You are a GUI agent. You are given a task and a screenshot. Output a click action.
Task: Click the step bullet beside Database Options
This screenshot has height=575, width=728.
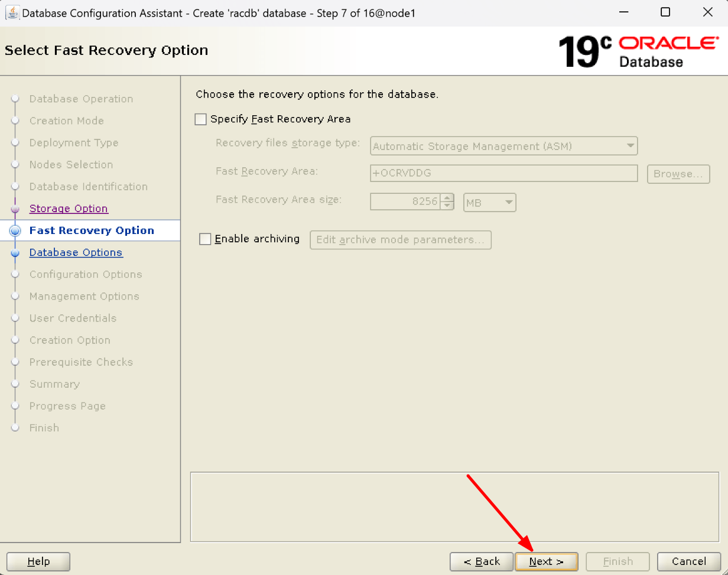coord(14,252)
